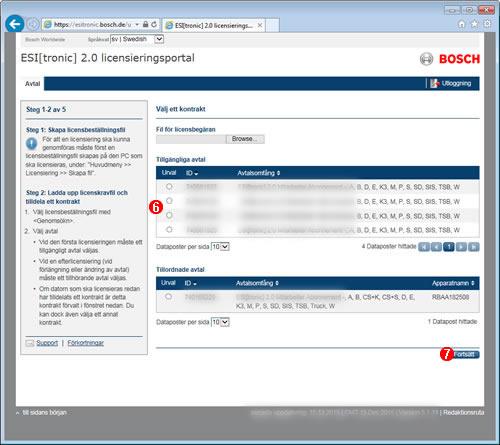Select the ESI[tronic] 2.0 licensierings tab

tap(213, 25)
